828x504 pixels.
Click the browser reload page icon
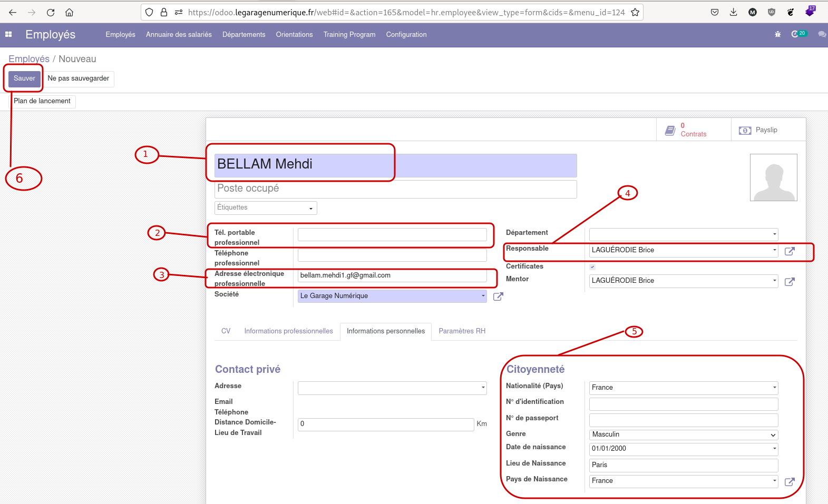pos(51,12)
